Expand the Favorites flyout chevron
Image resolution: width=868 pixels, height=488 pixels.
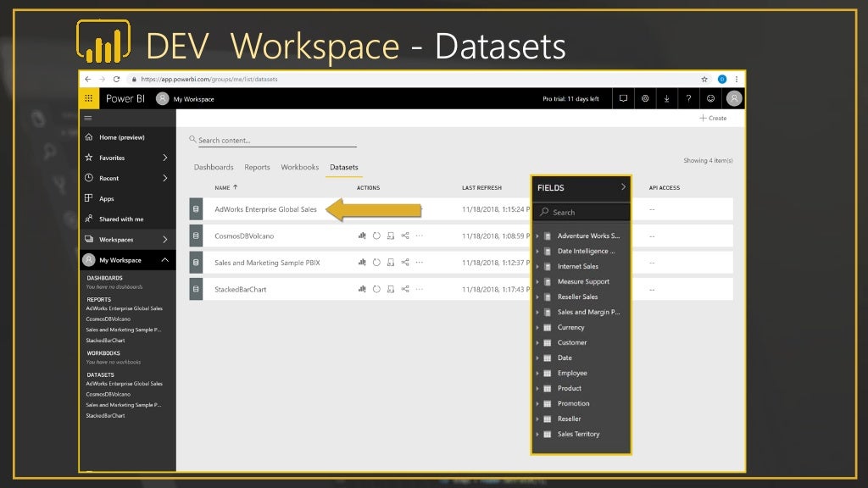tap(164, 158)
